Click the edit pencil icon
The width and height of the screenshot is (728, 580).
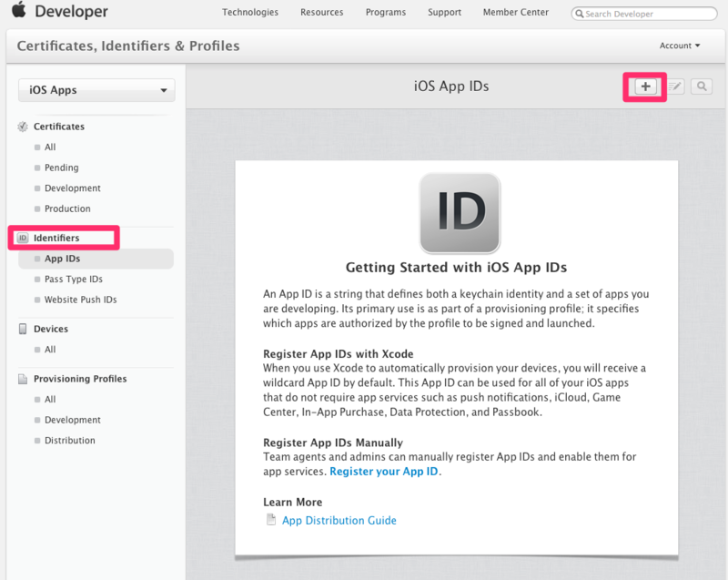(x=675, y=86)
